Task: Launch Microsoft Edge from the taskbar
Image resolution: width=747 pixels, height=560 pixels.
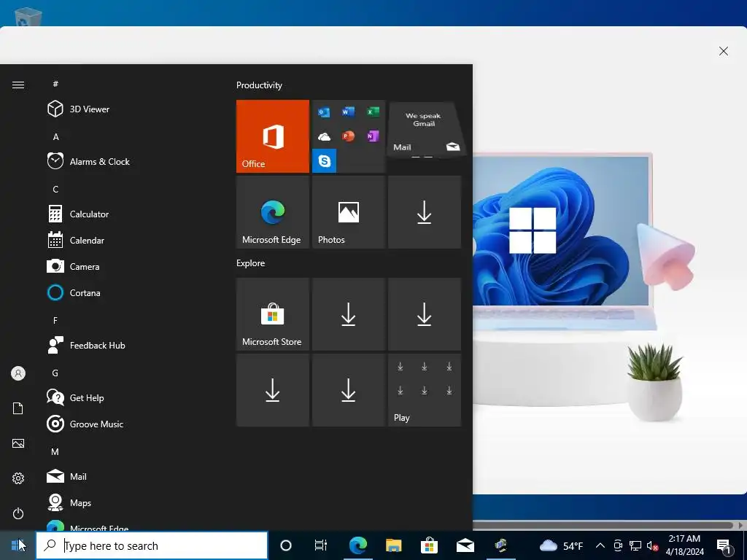Action: click(x=357, y=545)
